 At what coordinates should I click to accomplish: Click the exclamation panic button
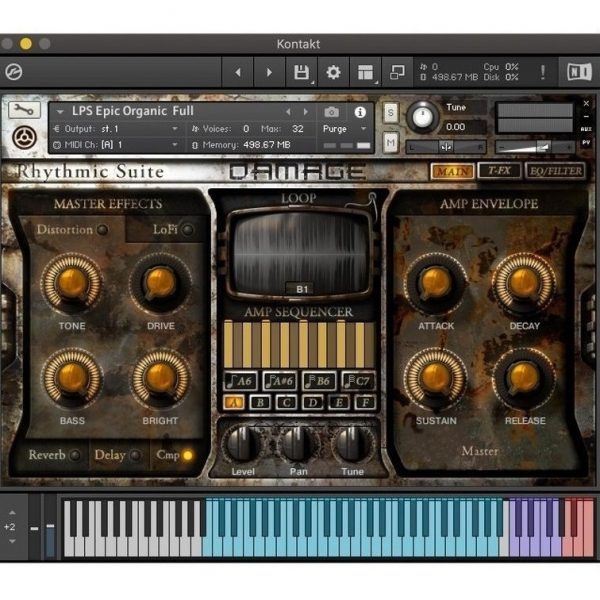click(x=543, y=72)
